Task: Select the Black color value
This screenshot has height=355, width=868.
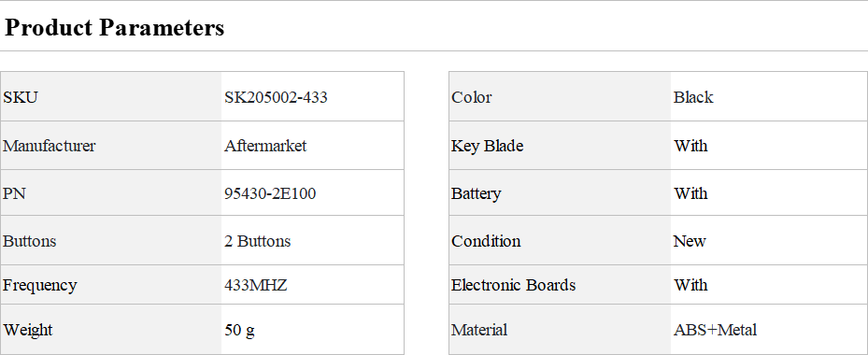Action: 693,97
